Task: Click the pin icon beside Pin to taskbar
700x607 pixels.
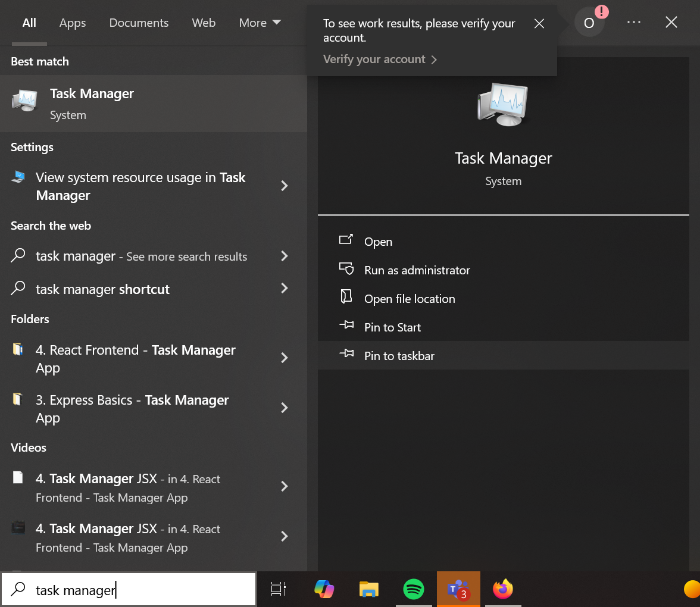Action: pyautogui.click(x=346, y=353)
